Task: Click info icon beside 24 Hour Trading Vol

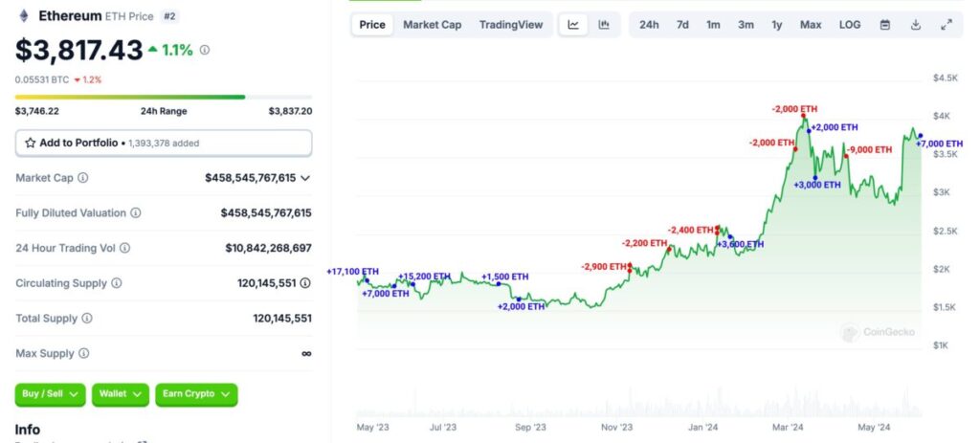Action: coord(124,248)
